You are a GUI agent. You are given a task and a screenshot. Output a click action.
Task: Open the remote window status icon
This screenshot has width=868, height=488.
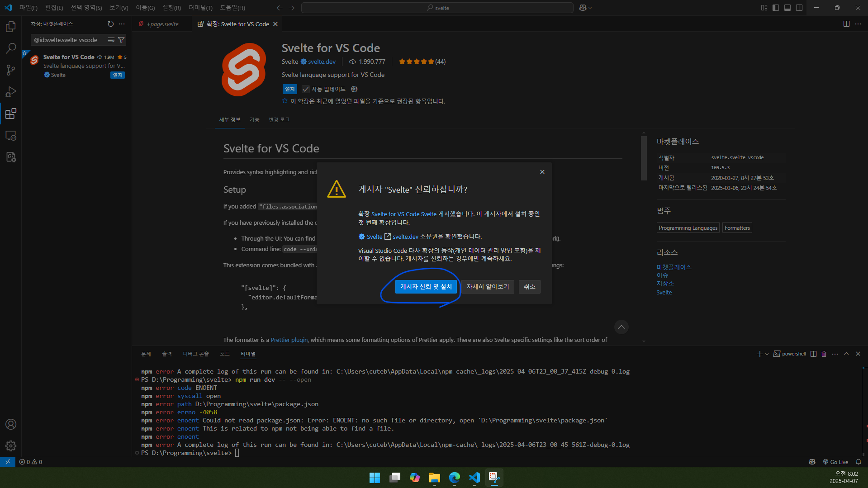8,462
